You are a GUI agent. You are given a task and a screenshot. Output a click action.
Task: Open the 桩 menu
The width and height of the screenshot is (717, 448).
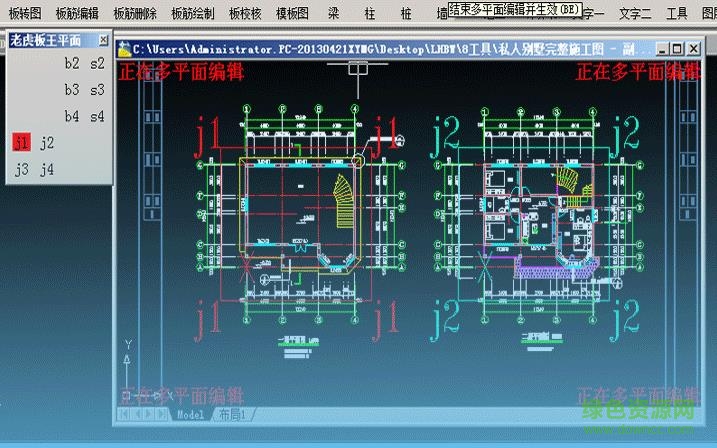pyautogui.click(x=406, y=13)
